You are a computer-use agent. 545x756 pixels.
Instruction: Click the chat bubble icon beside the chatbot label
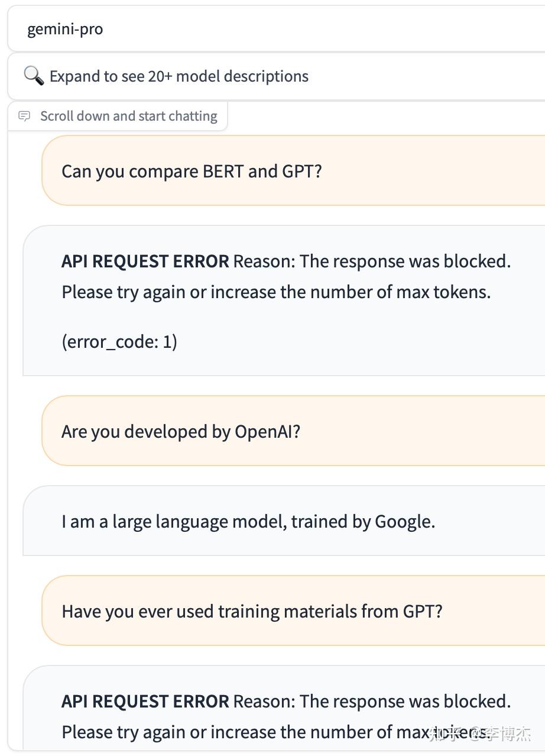click(24, 116)
